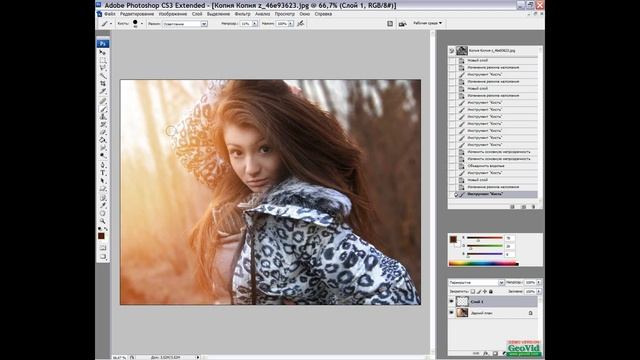Select the Задний план layer name
The height and width of the screenshot is (360, 640).
pos(482,313)
